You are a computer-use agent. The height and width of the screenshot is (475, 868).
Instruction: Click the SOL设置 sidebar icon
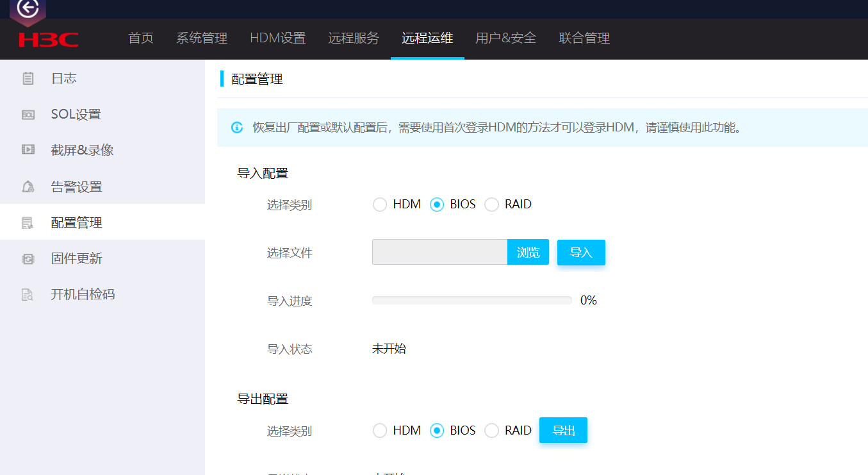[28, 115]
